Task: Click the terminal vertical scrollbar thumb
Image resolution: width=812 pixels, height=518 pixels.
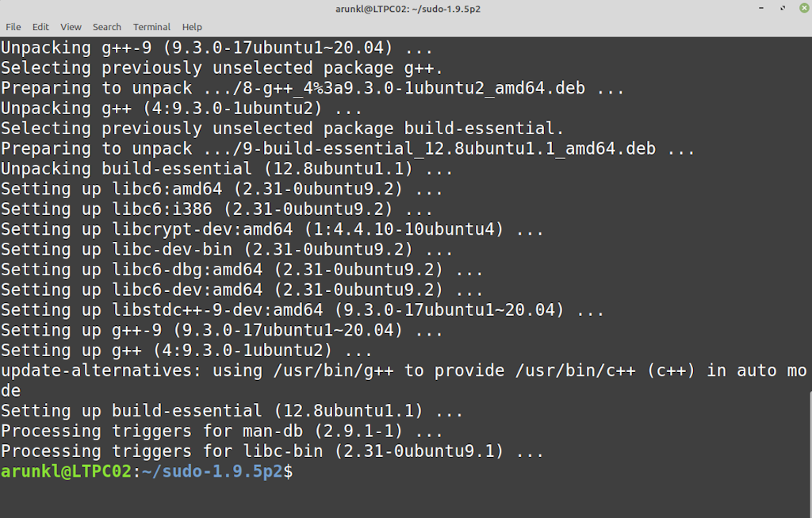Action: tap(810, 454)
